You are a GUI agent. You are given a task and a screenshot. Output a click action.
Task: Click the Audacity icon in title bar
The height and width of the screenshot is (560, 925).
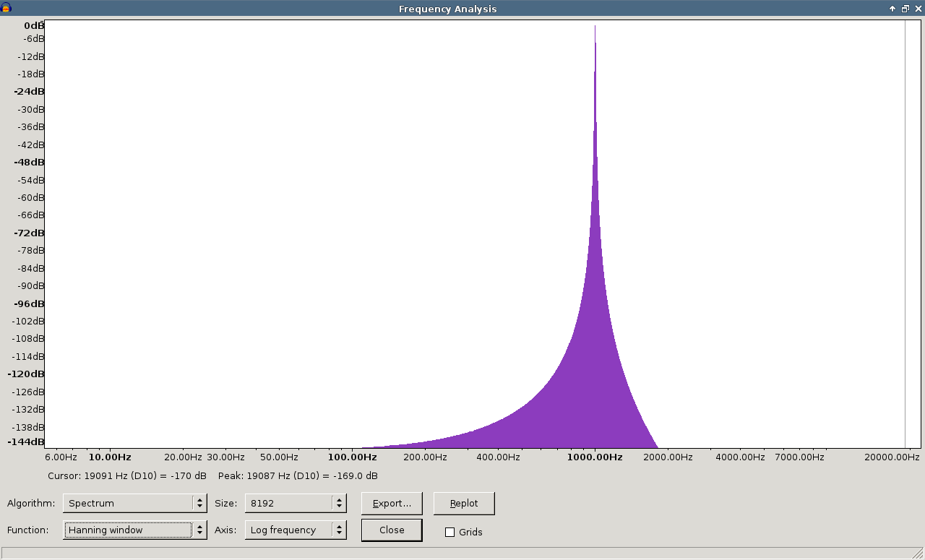pos(7,8)
